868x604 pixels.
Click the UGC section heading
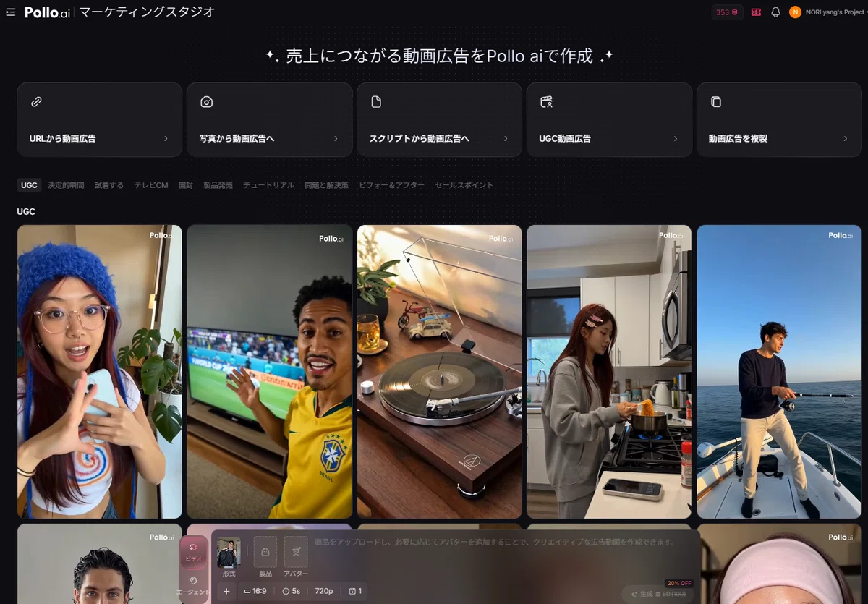pos(26,212)
